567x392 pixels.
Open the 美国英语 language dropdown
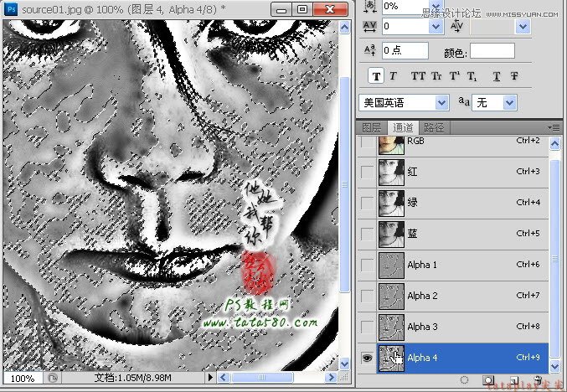[441, 103]
